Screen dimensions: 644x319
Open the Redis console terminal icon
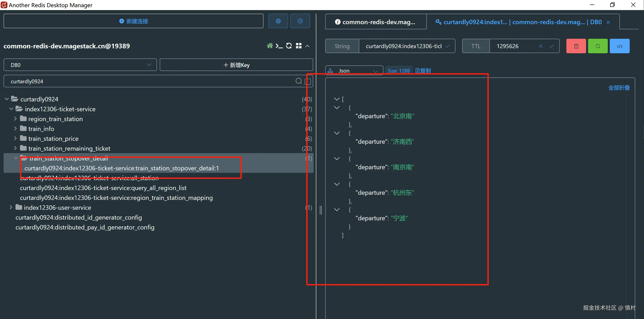click(279, 46)
